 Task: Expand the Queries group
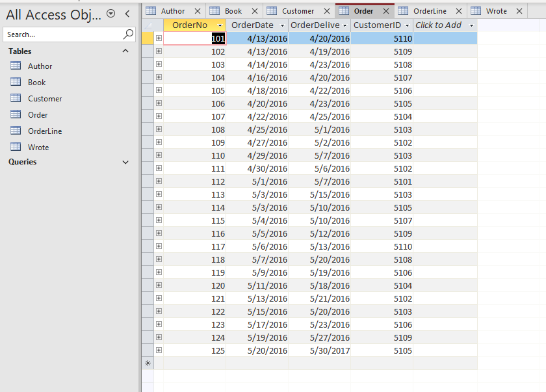[124, 162]
